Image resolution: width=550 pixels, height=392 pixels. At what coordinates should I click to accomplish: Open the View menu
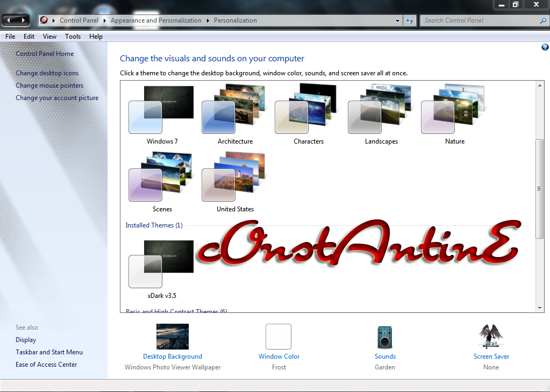coord(49,37)
